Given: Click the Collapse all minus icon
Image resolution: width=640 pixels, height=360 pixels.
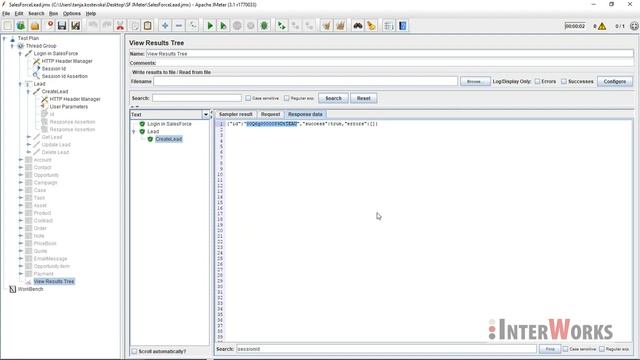Looking at the screenshot, I should (x=179, y=26).
